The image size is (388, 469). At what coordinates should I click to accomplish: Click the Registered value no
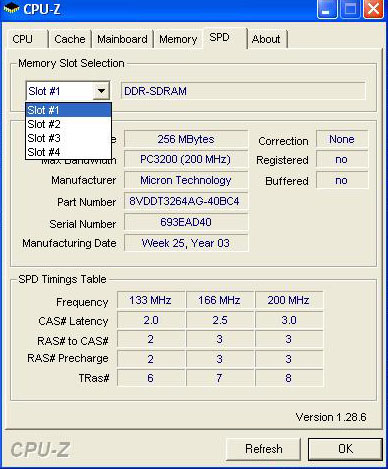342,160
